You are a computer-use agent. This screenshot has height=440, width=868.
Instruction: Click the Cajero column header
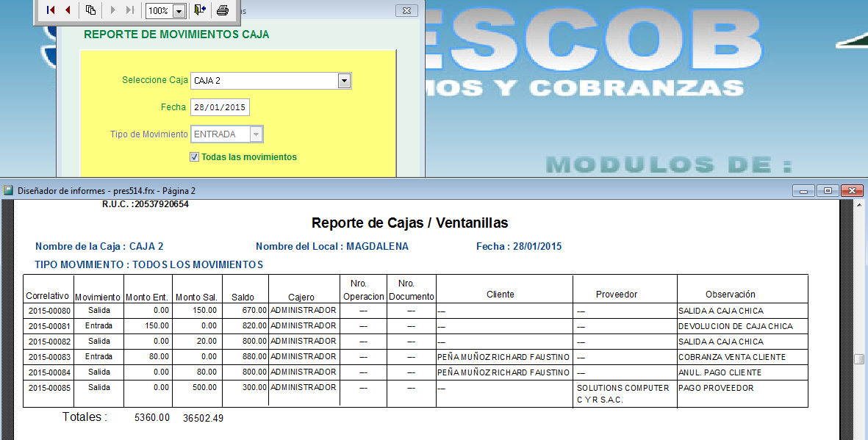pyautogui.click(x=301, y=297)
